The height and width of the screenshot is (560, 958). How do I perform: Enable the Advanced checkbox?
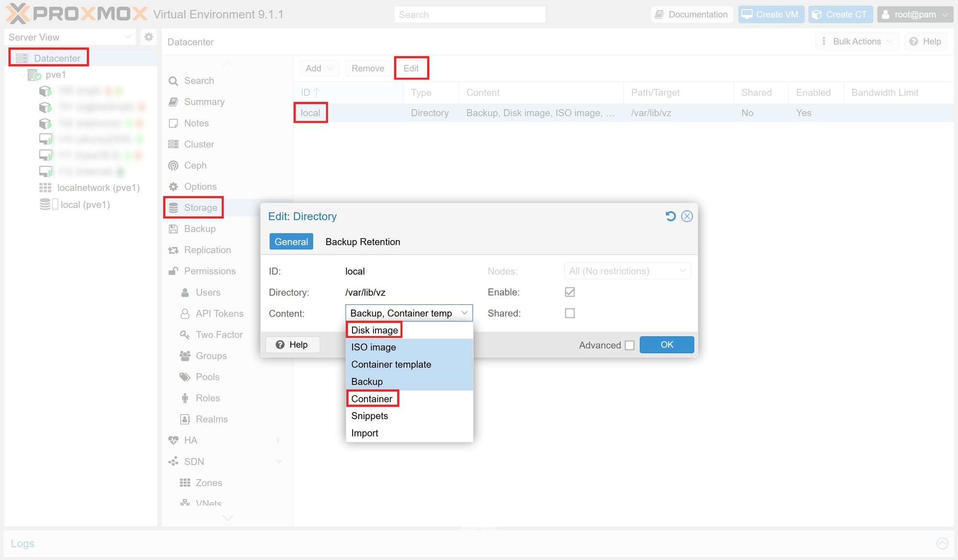pyautogui.click(x=629, y=345)
